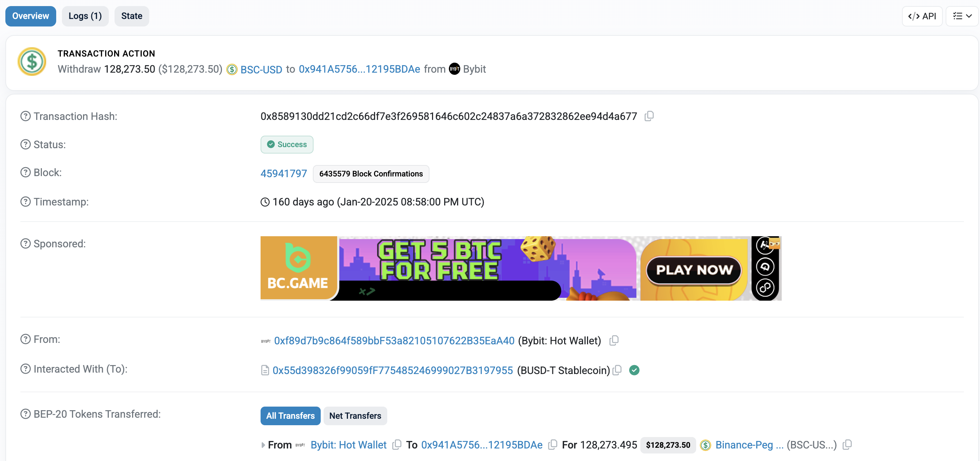The width and height of the screenshot is (980, 461).
Task: Click Play Now on the BC.GAME banner
Action: click(x=694, y=270)
